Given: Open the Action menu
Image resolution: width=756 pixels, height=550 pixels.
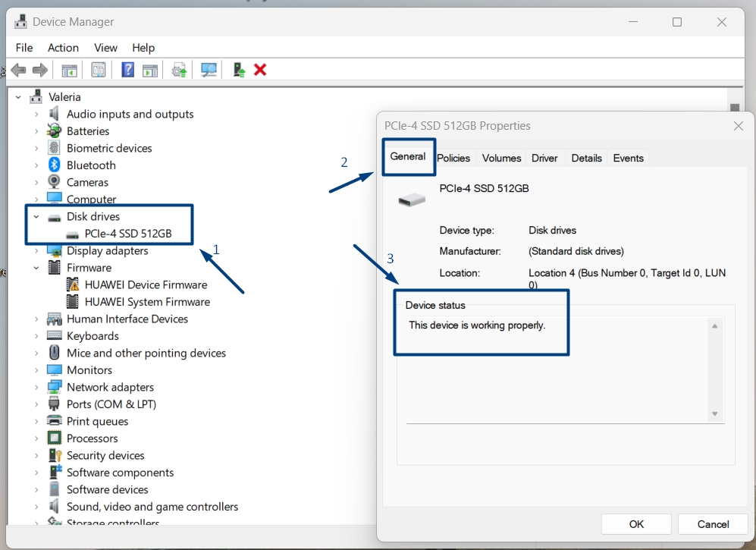Looking at the screenshot, I should point(63,48).
